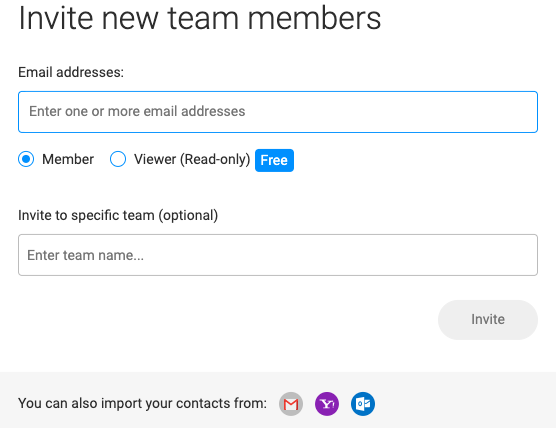Click the blue Outlook envelope logo
Viewport: 556px width, 428px height.
(x=363, y=404)
